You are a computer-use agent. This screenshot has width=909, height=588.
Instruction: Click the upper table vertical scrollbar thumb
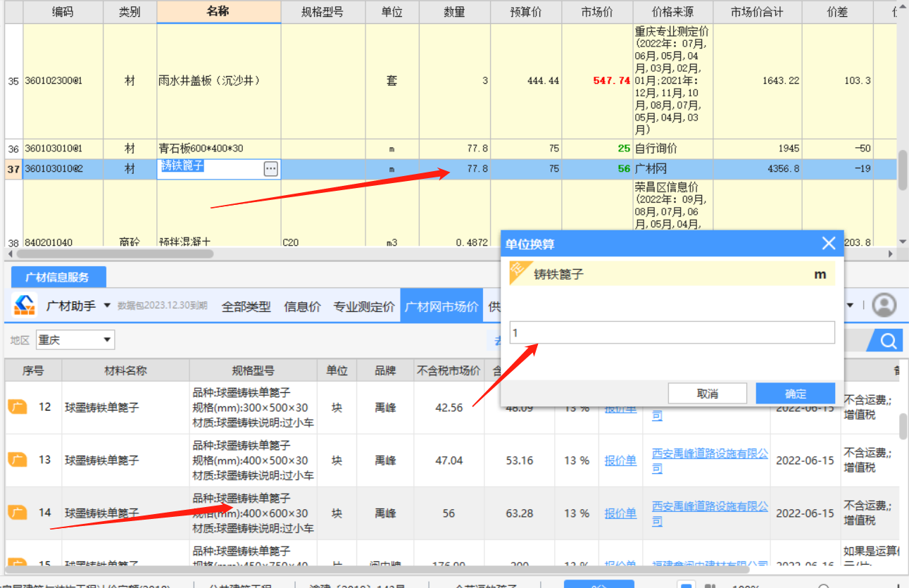(903, 169)
